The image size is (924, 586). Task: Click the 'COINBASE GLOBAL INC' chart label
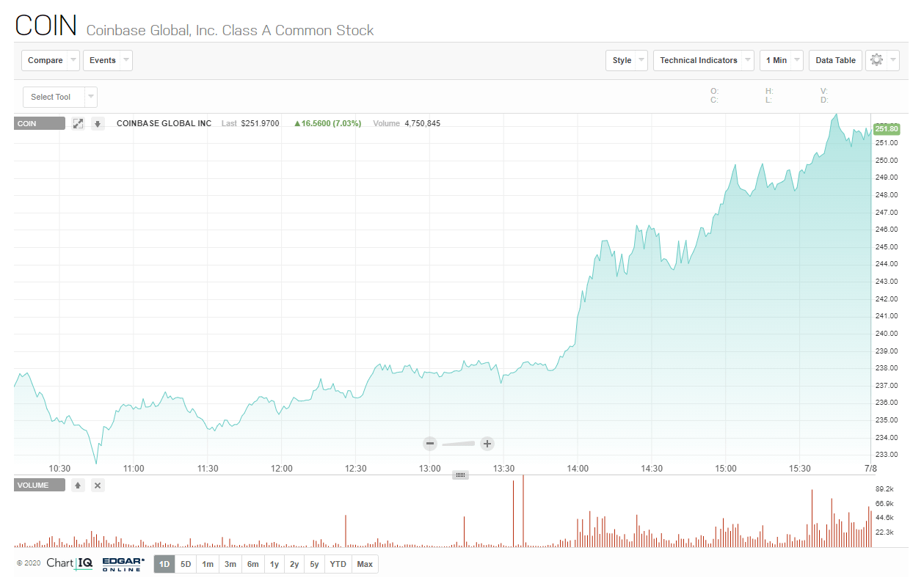click(164, 123)
